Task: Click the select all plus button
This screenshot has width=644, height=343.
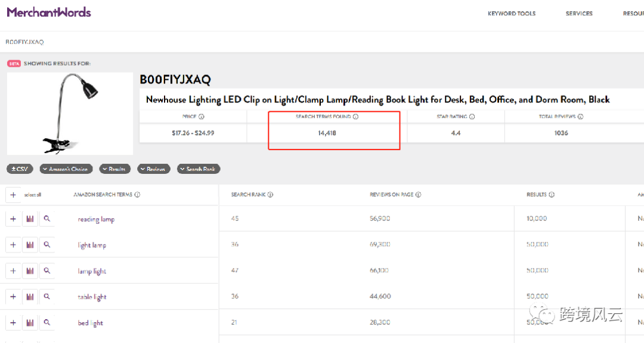Action: pos(13,195)
